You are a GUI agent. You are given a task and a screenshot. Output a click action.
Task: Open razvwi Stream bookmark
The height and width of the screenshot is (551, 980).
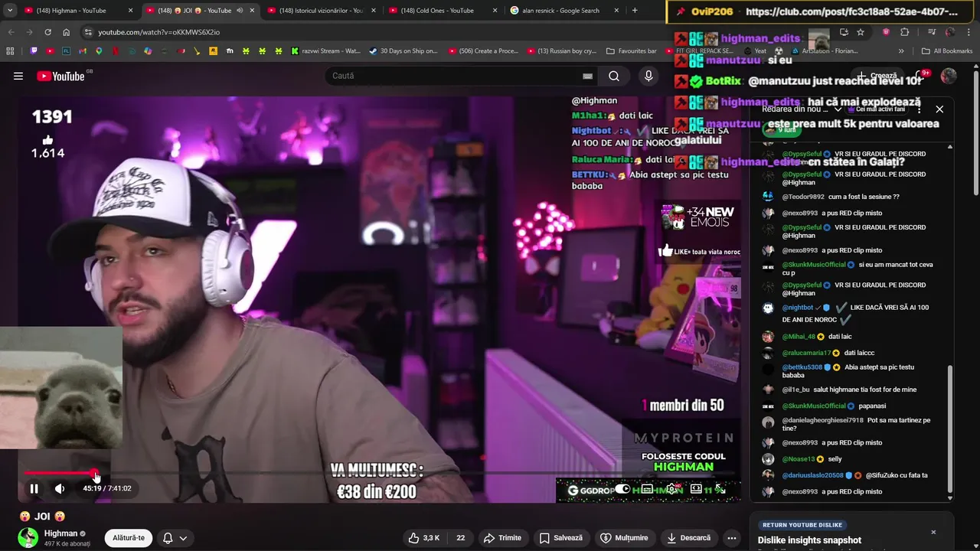coord(326,51)
